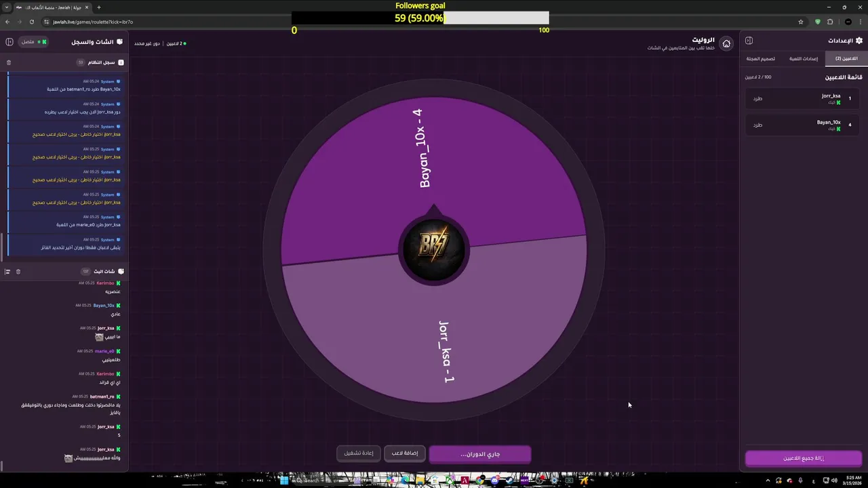The height and width of the screenshot is (488, 868).
Task: Click the settings gear icon in header
Action: 859,41
